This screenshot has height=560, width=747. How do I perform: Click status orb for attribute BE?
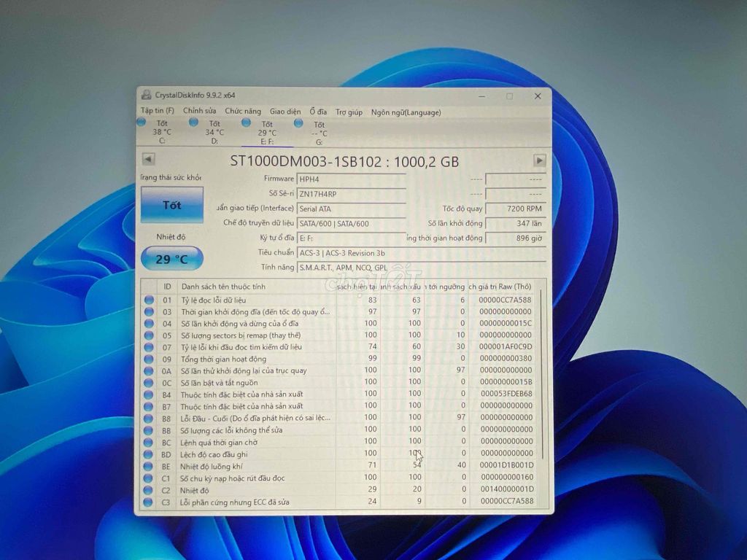point(148,466)
